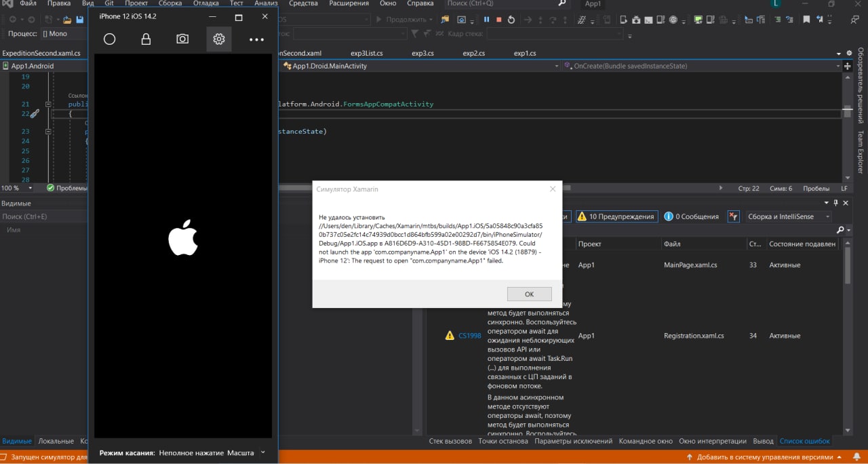Open the OnCreate member dropdown

point(702,66)
